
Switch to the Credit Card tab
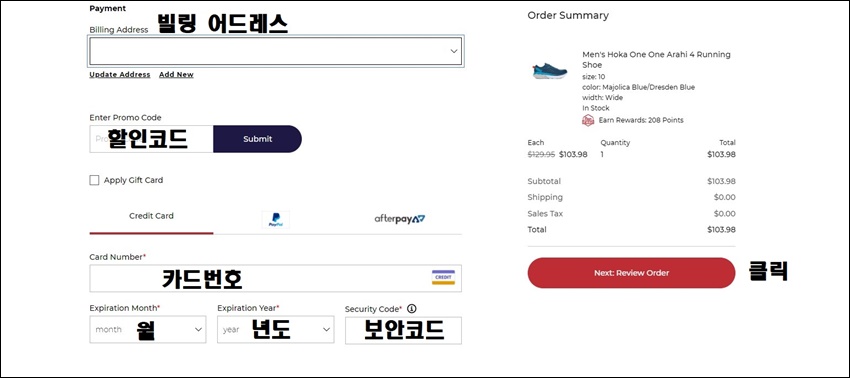pos(151,216)
